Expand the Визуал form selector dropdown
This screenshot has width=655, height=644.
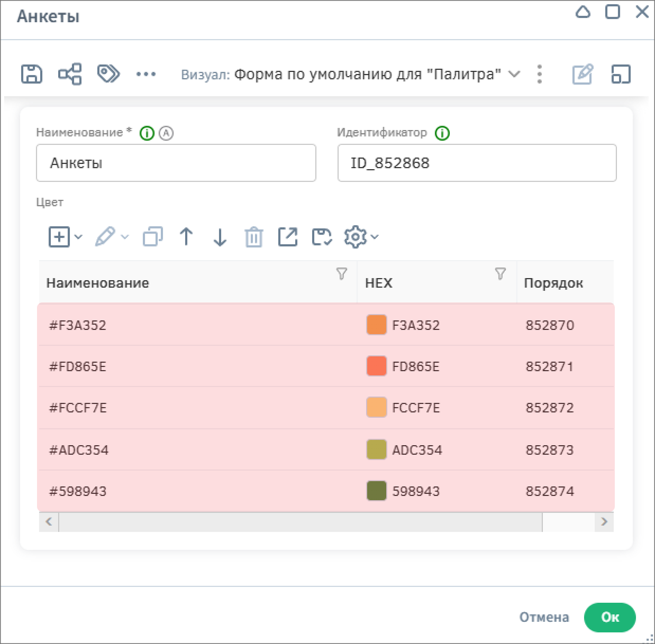(x=514, y=74)
